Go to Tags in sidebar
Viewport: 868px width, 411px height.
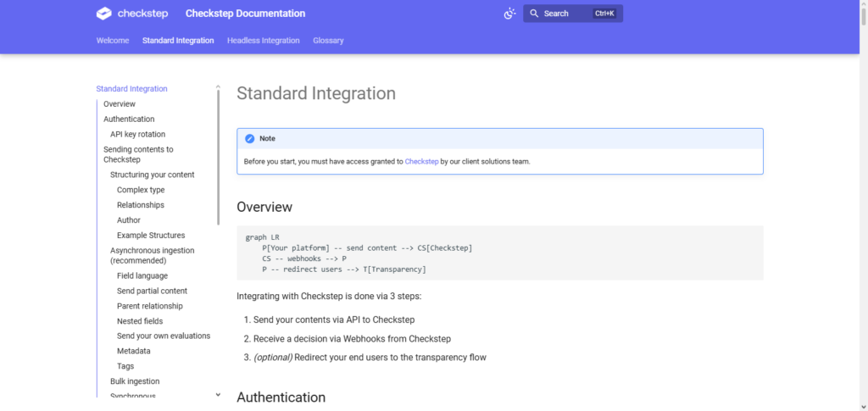(x=125, y=366)
